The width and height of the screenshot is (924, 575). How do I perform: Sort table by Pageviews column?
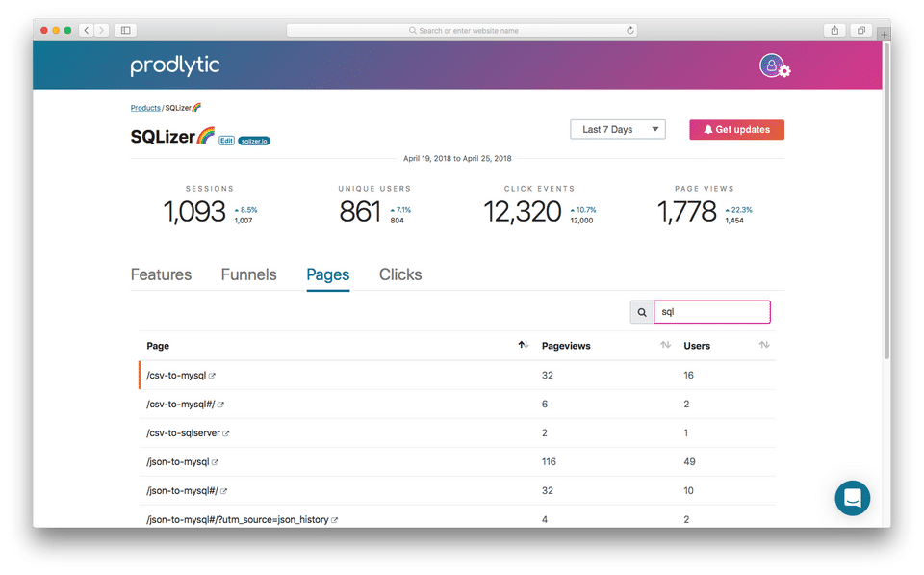pos(664,345)
